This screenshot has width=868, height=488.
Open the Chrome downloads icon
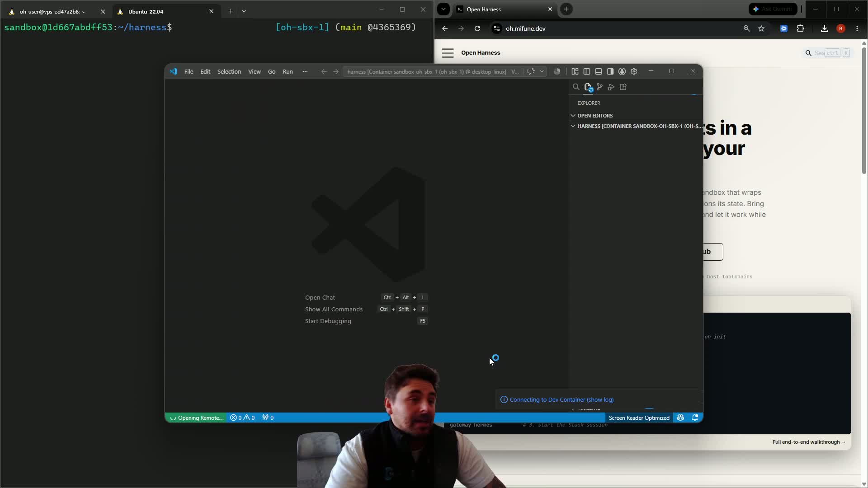tap(825, 28)
